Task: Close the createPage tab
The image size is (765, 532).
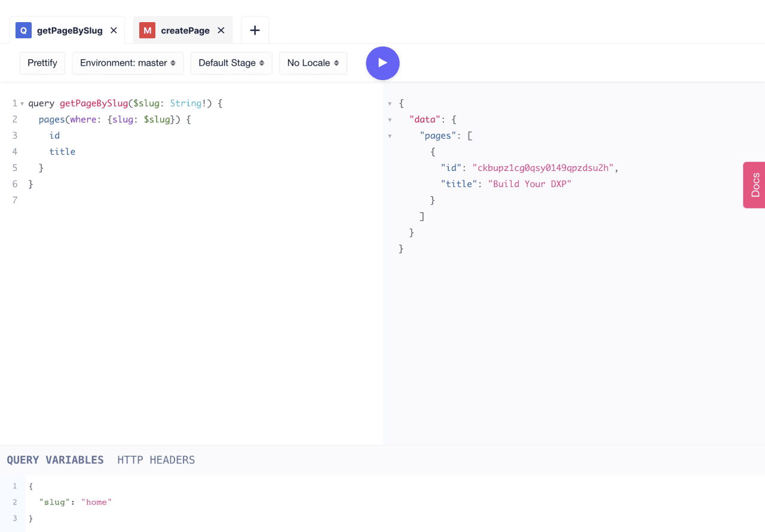Action: click(x=221, y=30)
